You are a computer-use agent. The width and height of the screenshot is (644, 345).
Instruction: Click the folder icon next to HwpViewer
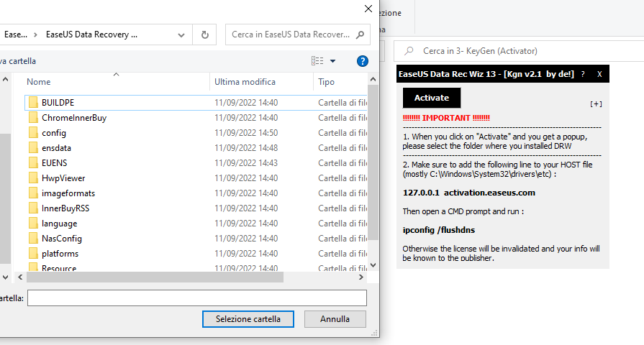[x=33, y=178]
